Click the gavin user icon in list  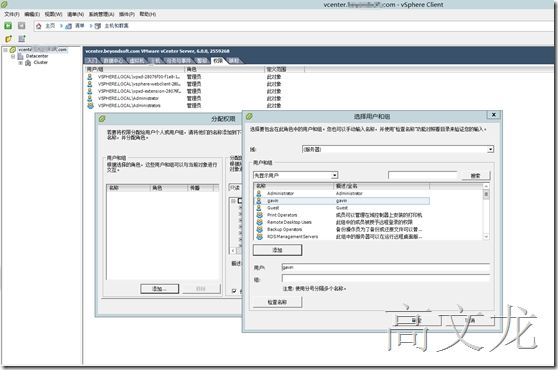[259, 201]
